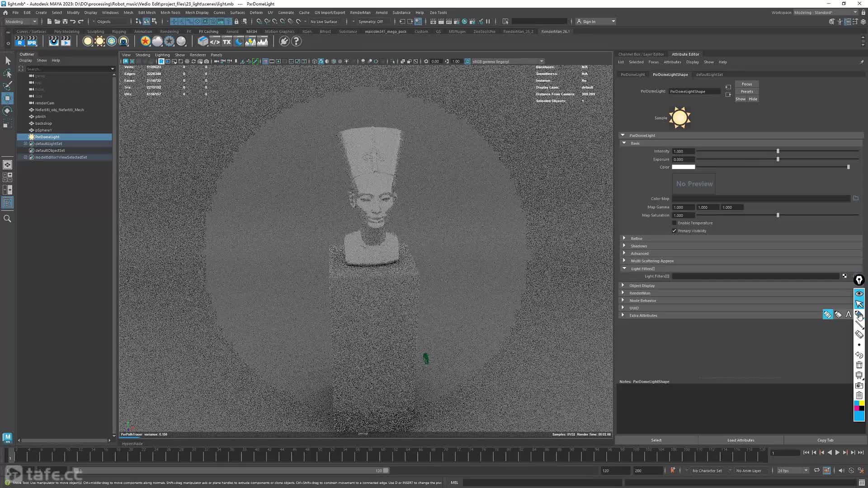Click the magnifier search icon in toolbox
The height and width of the screenshot is (488, 868).
tap(8, 219)
